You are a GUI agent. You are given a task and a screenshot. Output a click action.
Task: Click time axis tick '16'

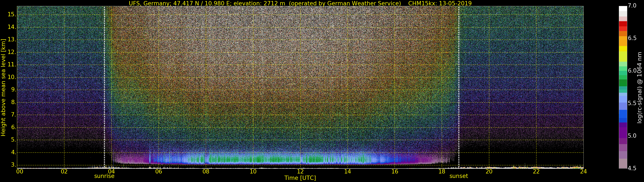pyautogui.click(x=395, y=171)
